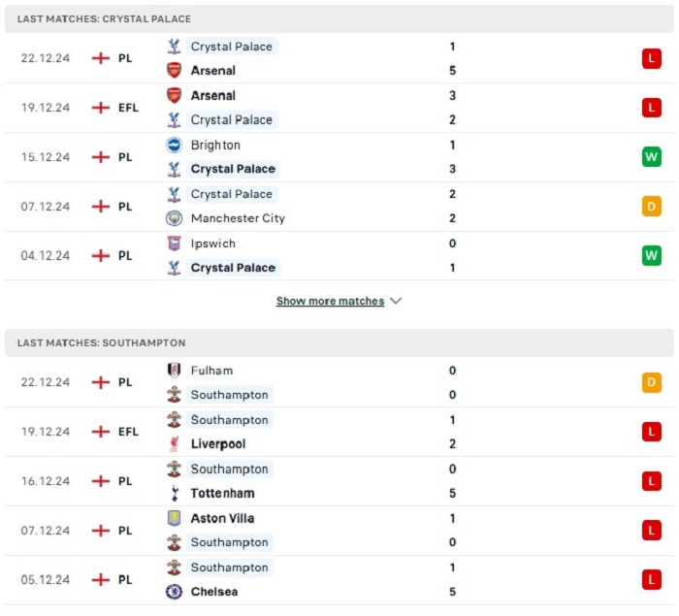The width and height of the screenshot is (679, 616).
Task: Click the Aston Villa badge
Action: pos(174,518)
